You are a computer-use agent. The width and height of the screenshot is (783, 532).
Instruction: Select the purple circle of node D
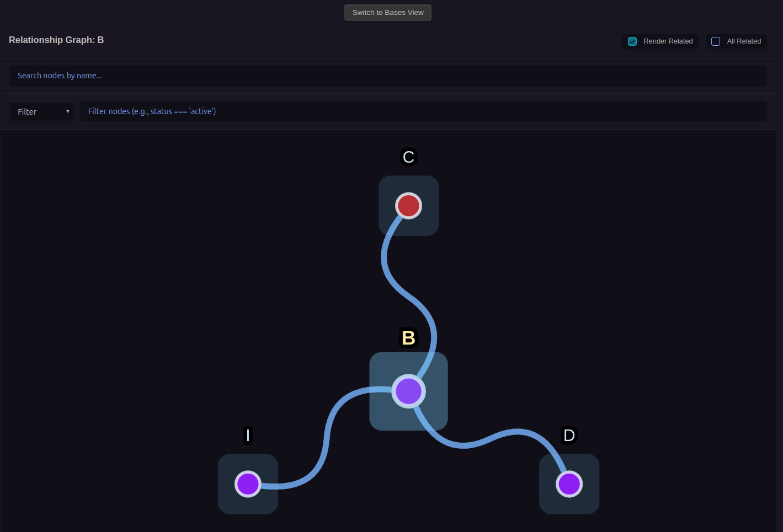(569, 484)
